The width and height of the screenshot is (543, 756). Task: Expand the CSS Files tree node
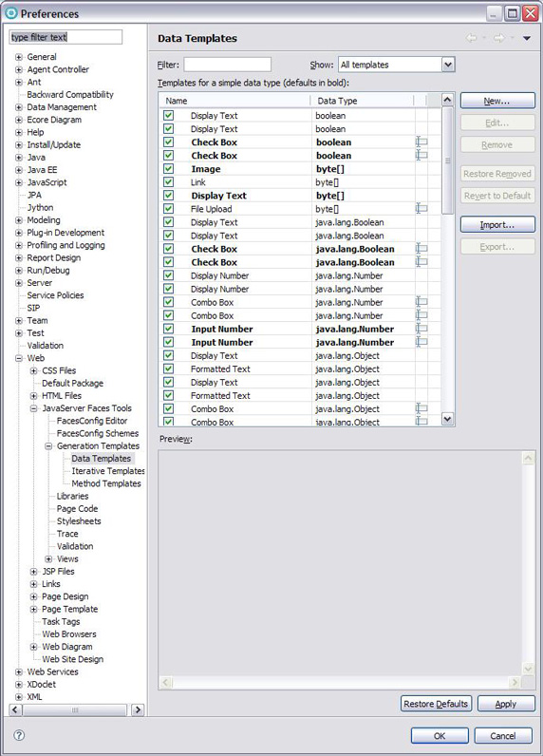pyautogui.click(x=34, y=370)
